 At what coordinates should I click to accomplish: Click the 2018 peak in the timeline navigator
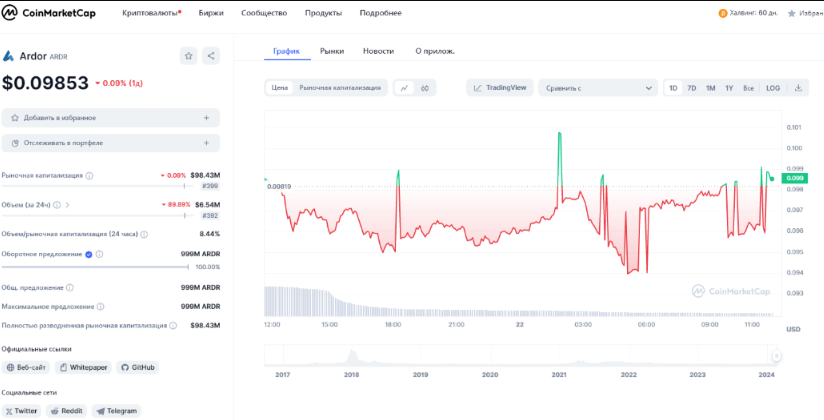(x=351, y=355)
